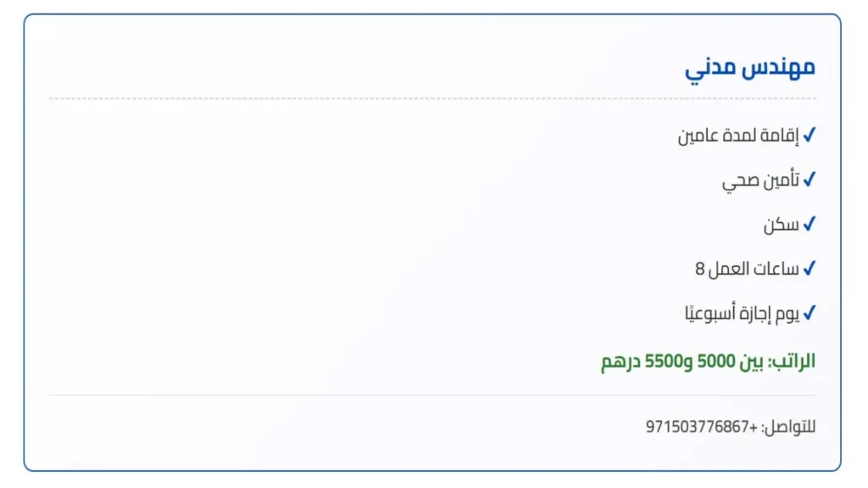Click the للتواصل contact label
Viewport: 868px width, 488px height.
pos(789,426)
